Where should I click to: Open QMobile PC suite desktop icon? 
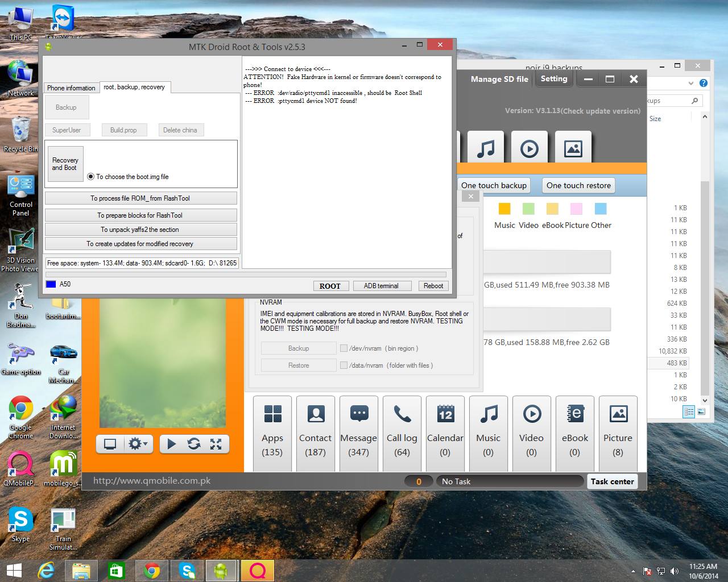click(x=20, y=469)
